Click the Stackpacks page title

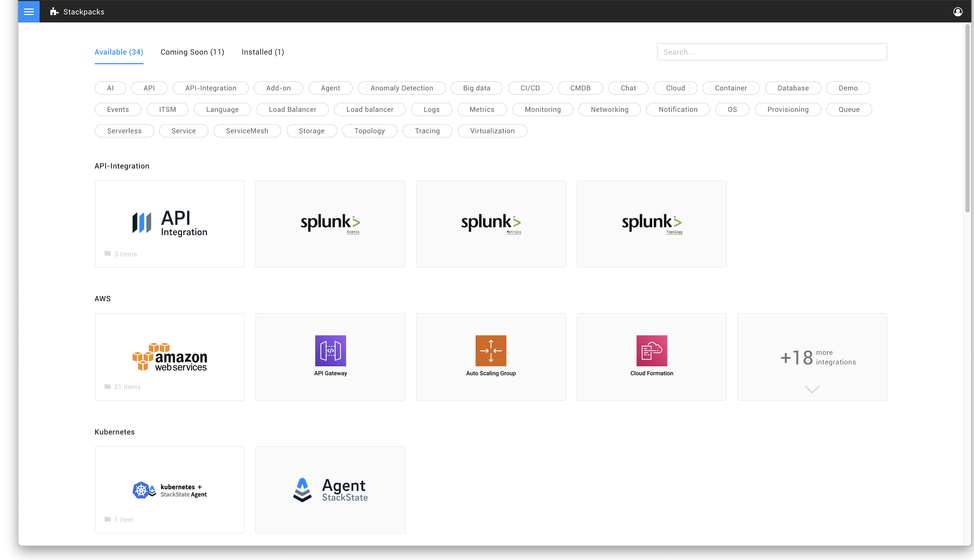[x=84, y=12]
